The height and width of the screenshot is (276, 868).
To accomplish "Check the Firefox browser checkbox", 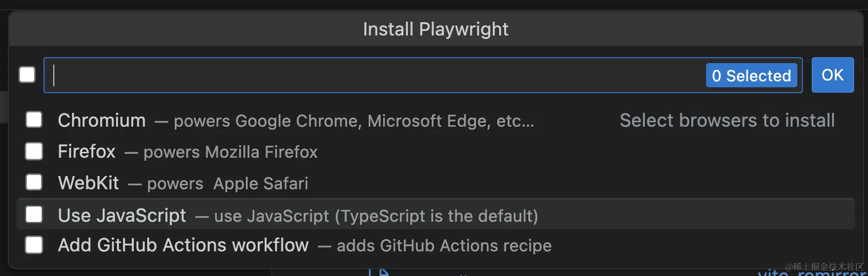I will [x=34, y=151].
